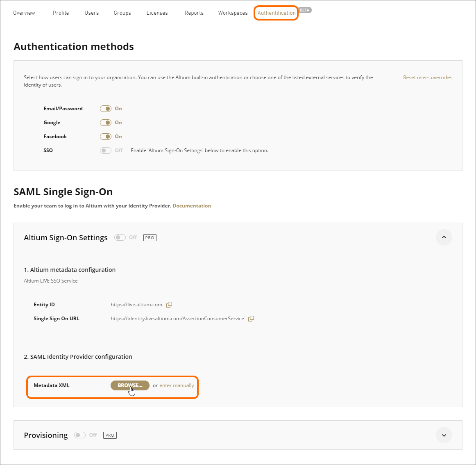This screenshot has height=465, width=476.
Task: Expand the Provisioning section
Action: [444, 435]
